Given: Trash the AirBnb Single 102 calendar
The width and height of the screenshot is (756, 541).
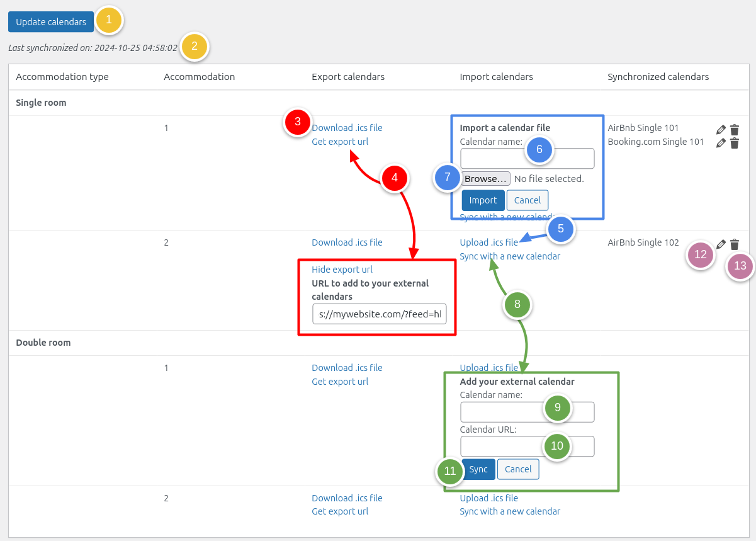Looking at the screenshot, I should (734, 244).
